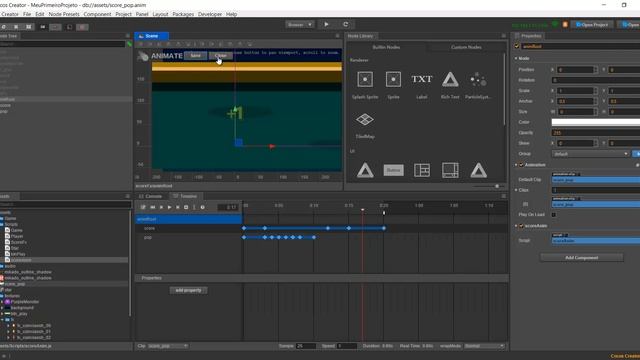The width and height of the screenshot is (640, 360).
Task: Open the Browser preview platform dropdown
Action: click(300, 24)
